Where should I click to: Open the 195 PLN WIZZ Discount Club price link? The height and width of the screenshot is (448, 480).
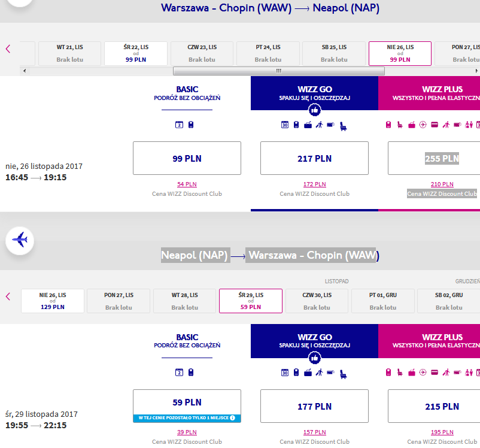pyautogui.click(x=442, y=432)
